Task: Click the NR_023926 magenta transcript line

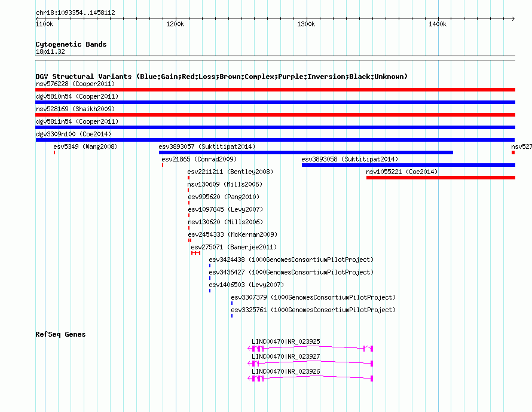Action: (x=310, y=378)
